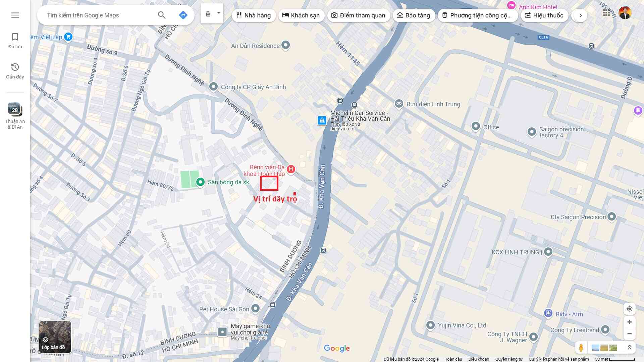Select the Street View pegman
Screen dimensions: 644x362
581,348
